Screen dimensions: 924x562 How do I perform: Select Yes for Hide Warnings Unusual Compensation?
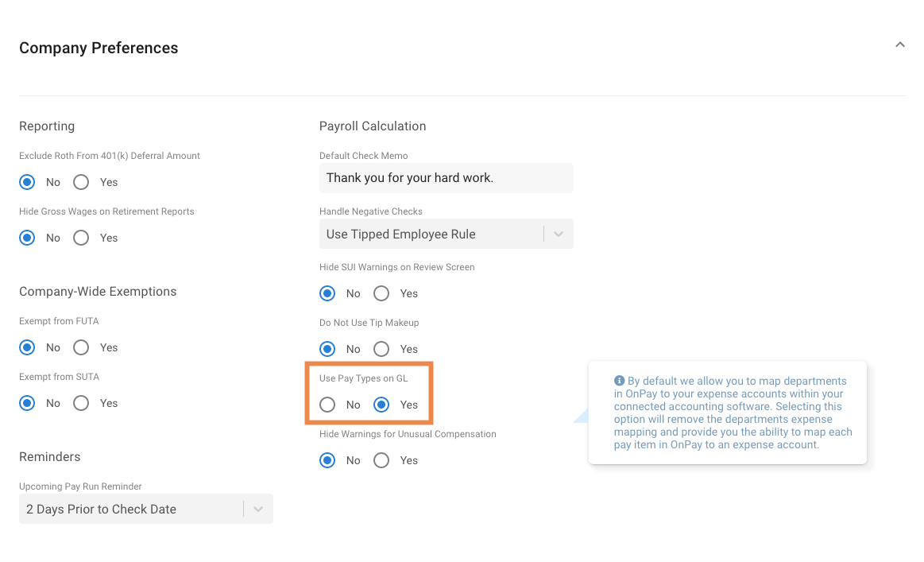coord(381,460)
